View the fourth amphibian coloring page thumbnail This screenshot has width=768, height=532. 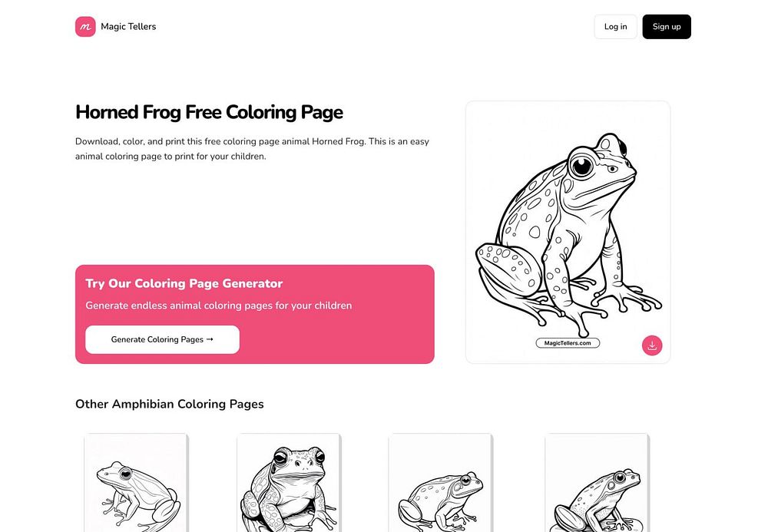tap(597, 483)
